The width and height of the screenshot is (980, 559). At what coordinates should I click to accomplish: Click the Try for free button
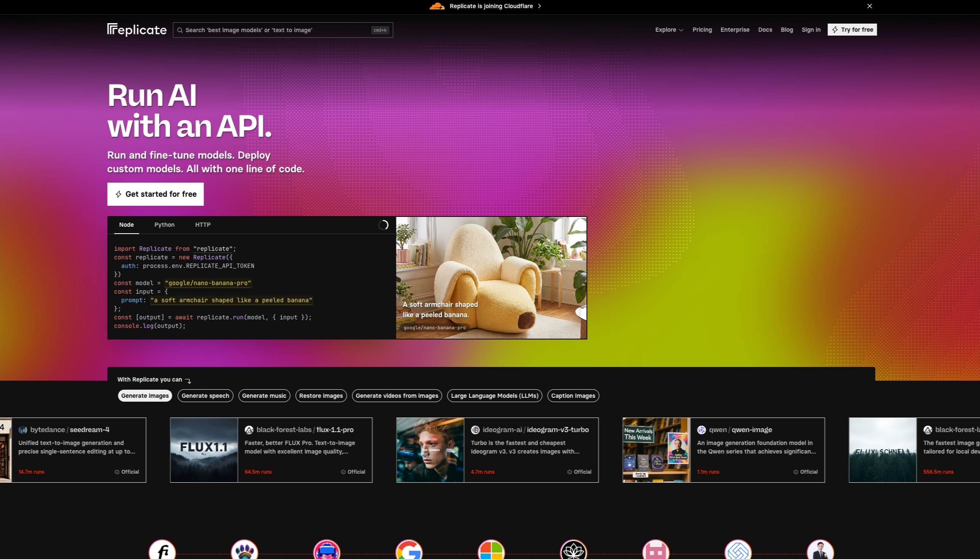pyautogui.click(x=852, y=30)
